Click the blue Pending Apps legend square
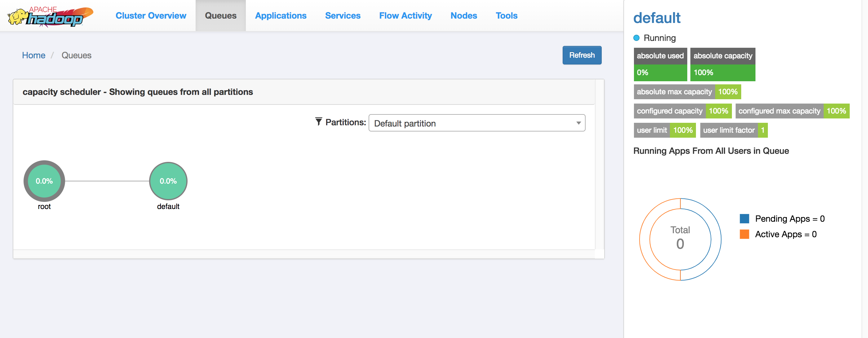 pyautogui.click(x=744, y=219)
